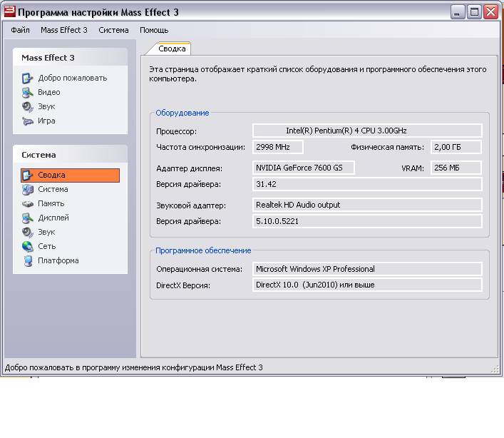Select the Дисплей monitor icon
The image size is (504, 438).
coord(27,218)
